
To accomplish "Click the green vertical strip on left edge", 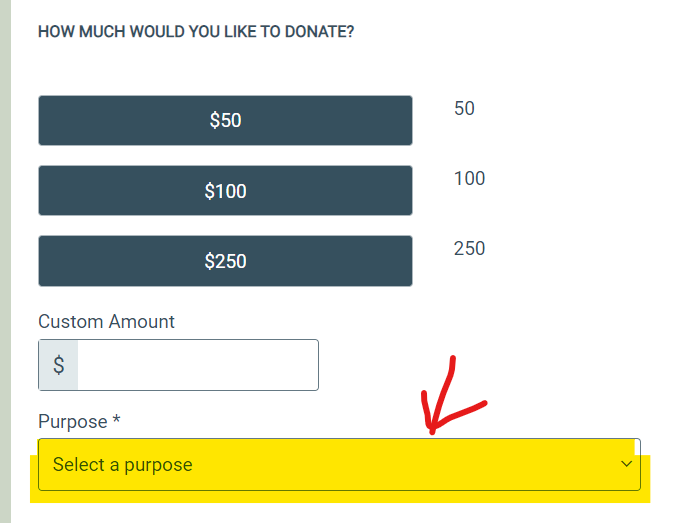I will tap(5, 260).
